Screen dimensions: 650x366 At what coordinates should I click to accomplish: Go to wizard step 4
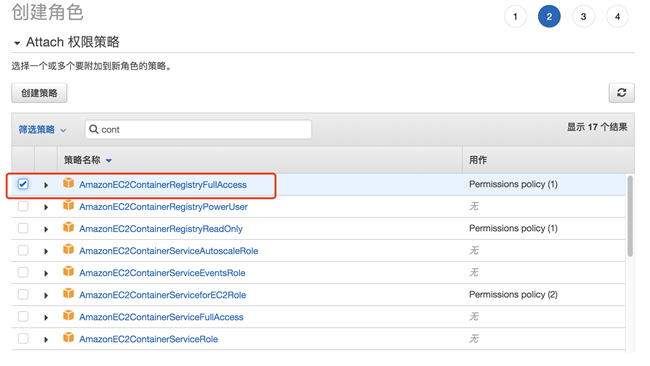[617, 17]
